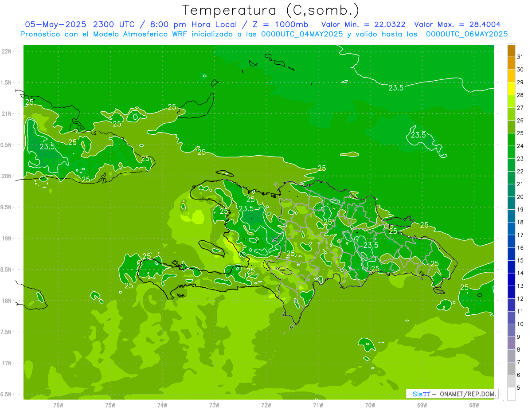Click the legend value 18
Image resolution: width=532 pixels, height=411 pixels.
point(520,222)
